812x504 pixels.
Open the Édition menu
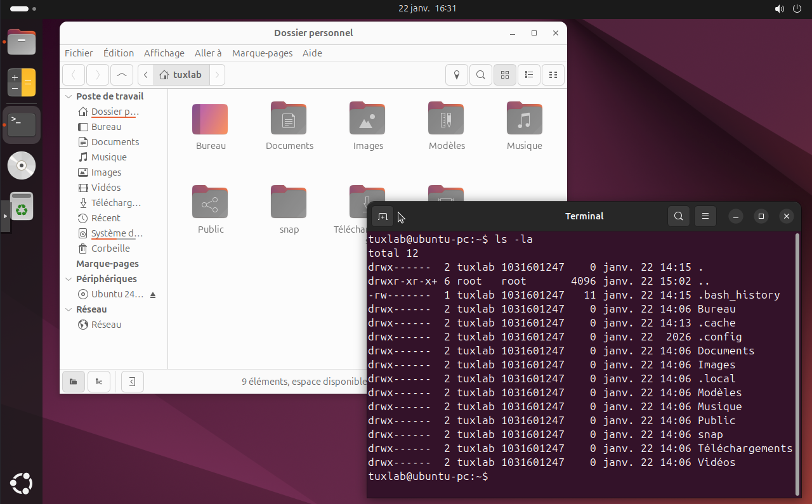(x=119, y=53)
